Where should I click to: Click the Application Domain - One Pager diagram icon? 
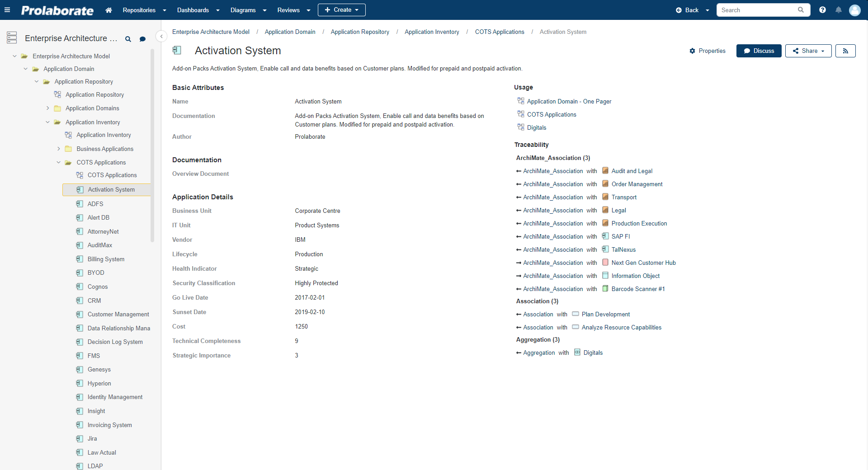point(521,101)
